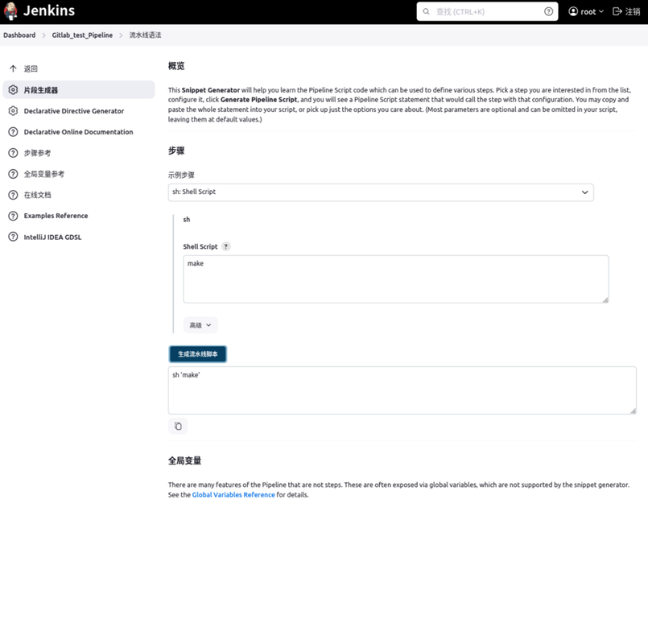Click the magnifier icon in search box

[x=426, y=11]
